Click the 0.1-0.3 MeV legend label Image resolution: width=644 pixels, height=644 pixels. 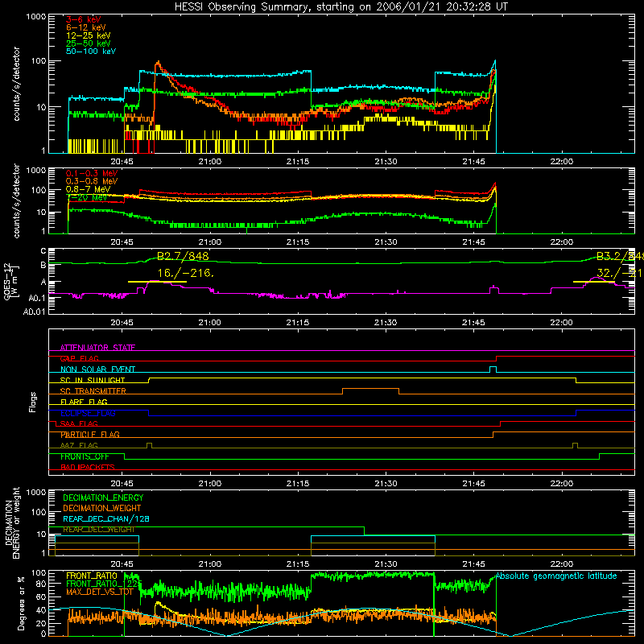[92, 173]
